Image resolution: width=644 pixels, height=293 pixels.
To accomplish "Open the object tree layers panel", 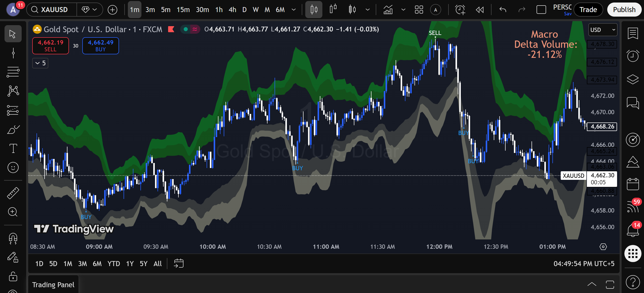I will point(633,79).
